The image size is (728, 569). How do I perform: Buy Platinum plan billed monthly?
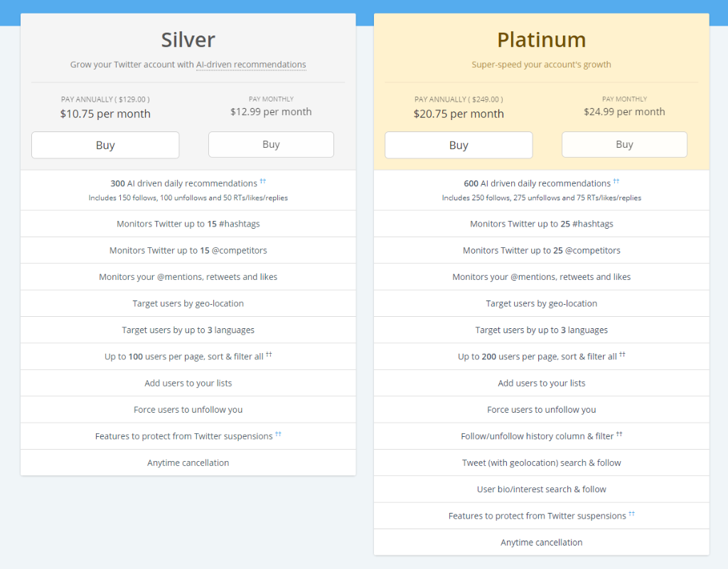click(x=624, y=144)
